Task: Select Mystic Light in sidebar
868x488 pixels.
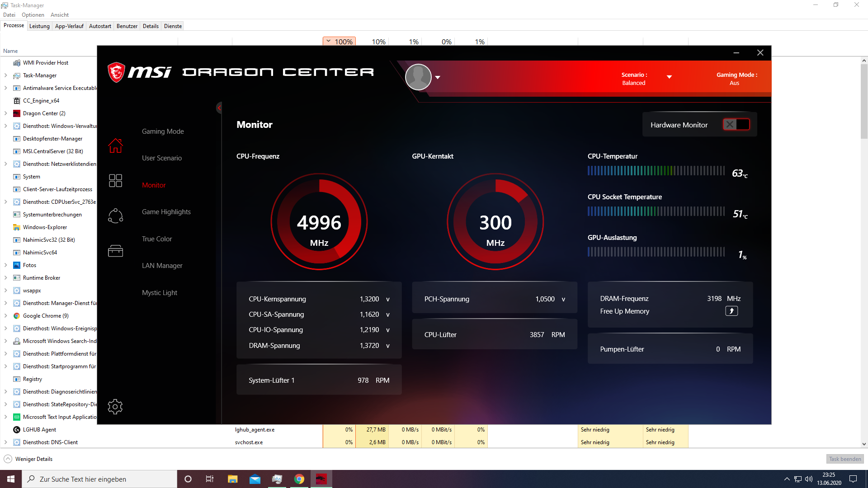Action: 159,292
